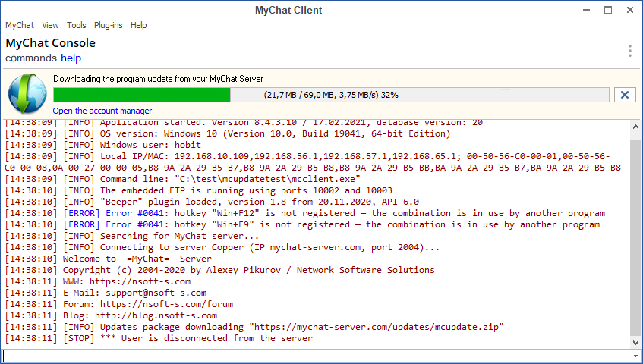The height and width of the screenshot is (364, 643).
Task: Minimize the MyChat Client window
Action: (586, 10)
